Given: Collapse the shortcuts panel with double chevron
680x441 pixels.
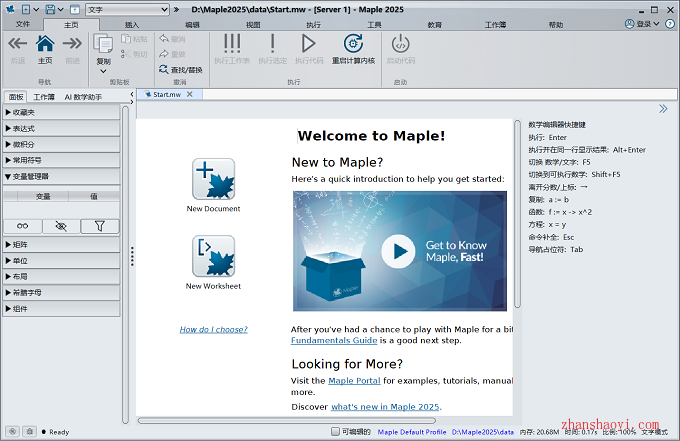Looking at the screenshot, I should pyautogui.click(x=663, y=108).
